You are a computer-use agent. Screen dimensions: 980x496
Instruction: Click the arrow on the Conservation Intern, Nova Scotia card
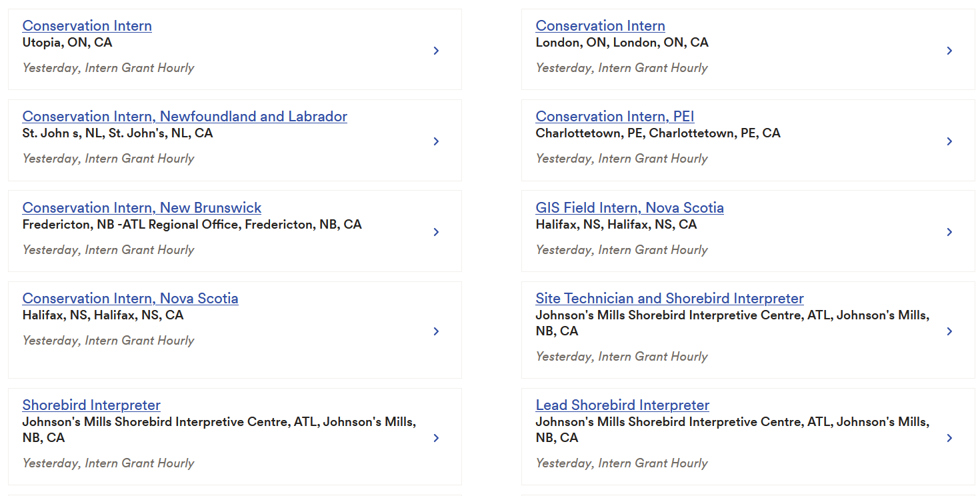[x=436, y=331]
